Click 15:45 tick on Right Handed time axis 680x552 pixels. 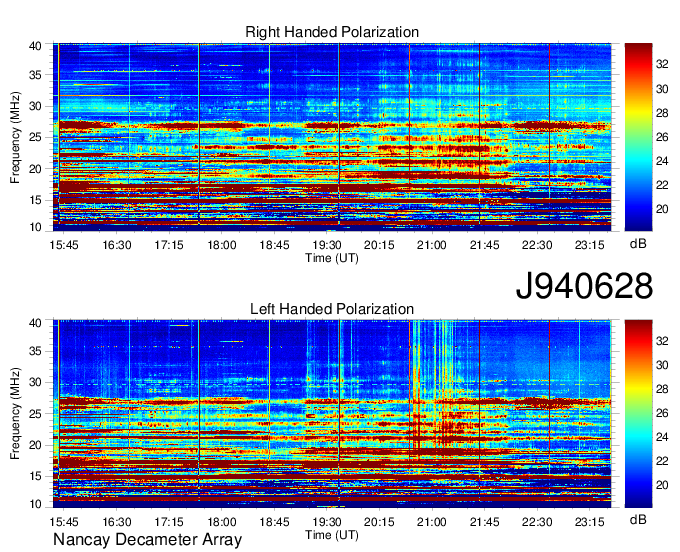point(64,245)
